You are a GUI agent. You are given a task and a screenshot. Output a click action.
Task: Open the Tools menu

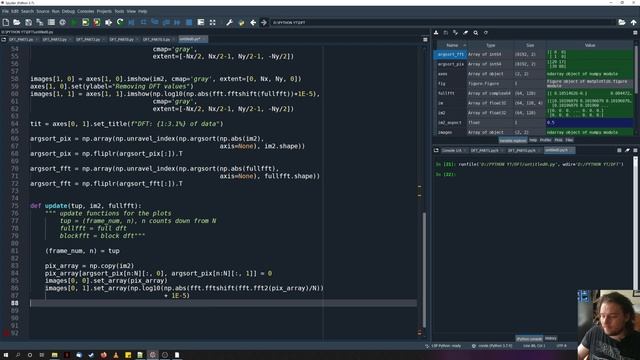coord(119,11)
